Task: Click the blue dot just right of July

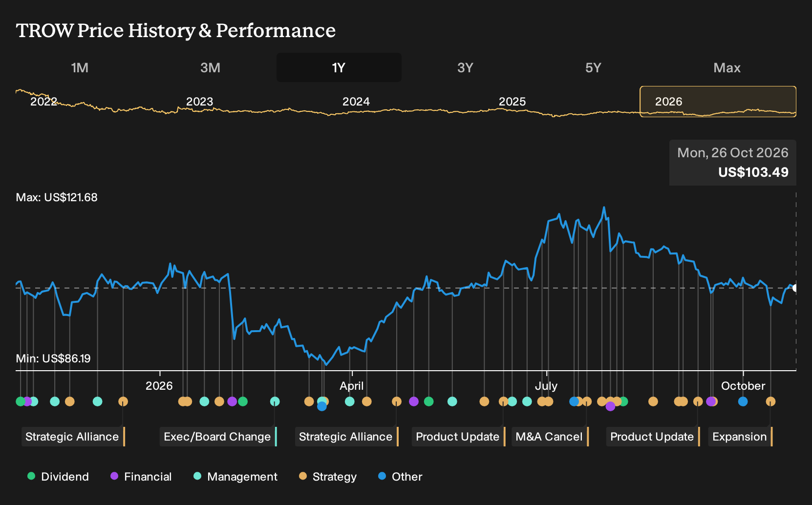Action: 574,401
